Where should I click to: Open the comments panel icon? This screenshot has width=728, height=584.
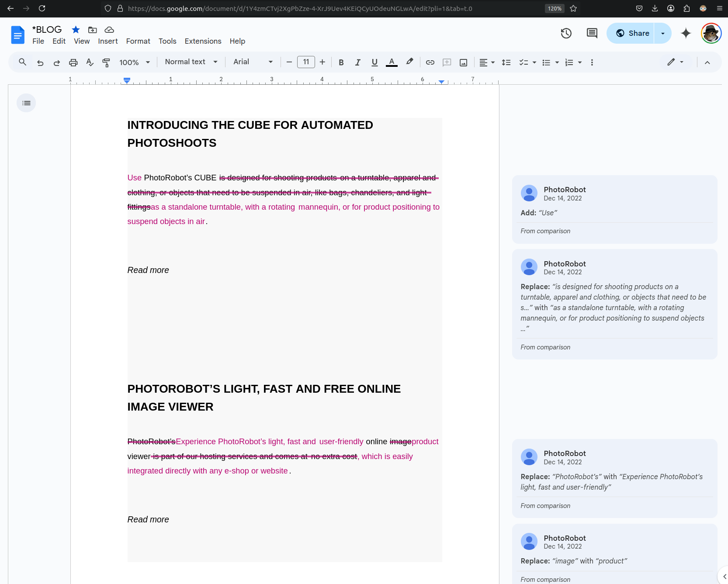(592, 33)
